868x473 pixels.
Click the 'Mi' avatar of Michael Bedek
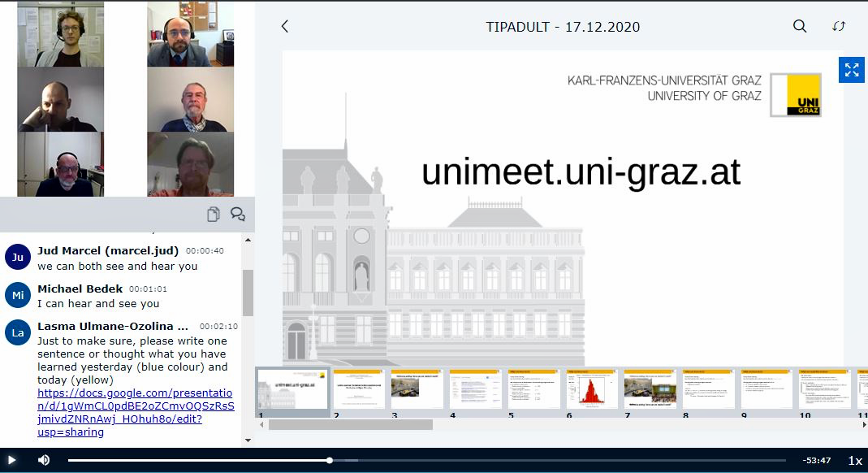click(18, 295)
